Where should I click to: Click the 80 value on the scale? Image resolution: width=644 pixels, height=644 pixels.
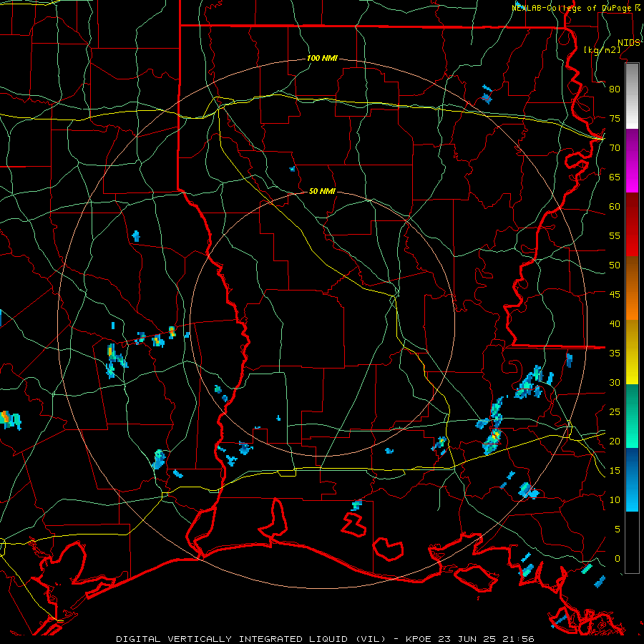click(x=615, y=89)
